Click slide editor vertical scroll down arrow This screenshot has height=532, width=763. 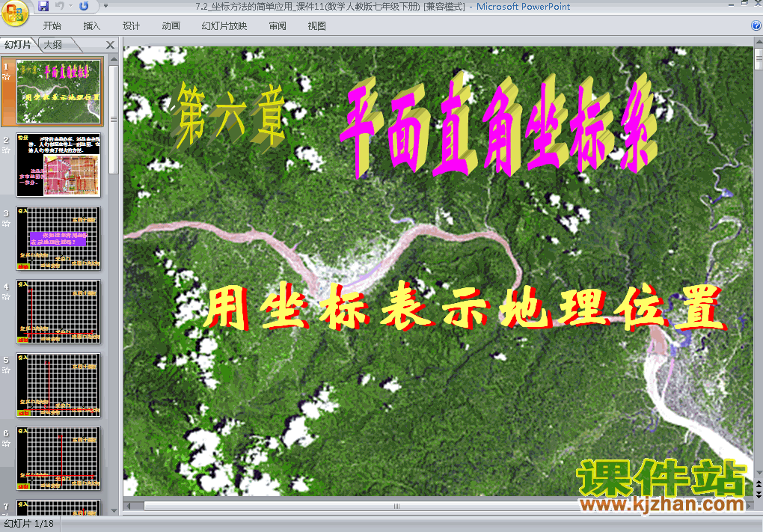click(759, 473)
